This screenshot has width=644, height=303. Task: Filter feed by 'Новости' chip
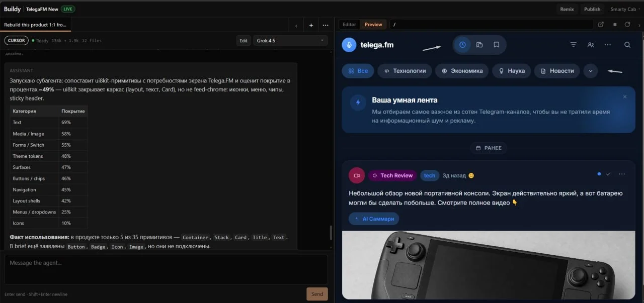(x=556, y=71)
